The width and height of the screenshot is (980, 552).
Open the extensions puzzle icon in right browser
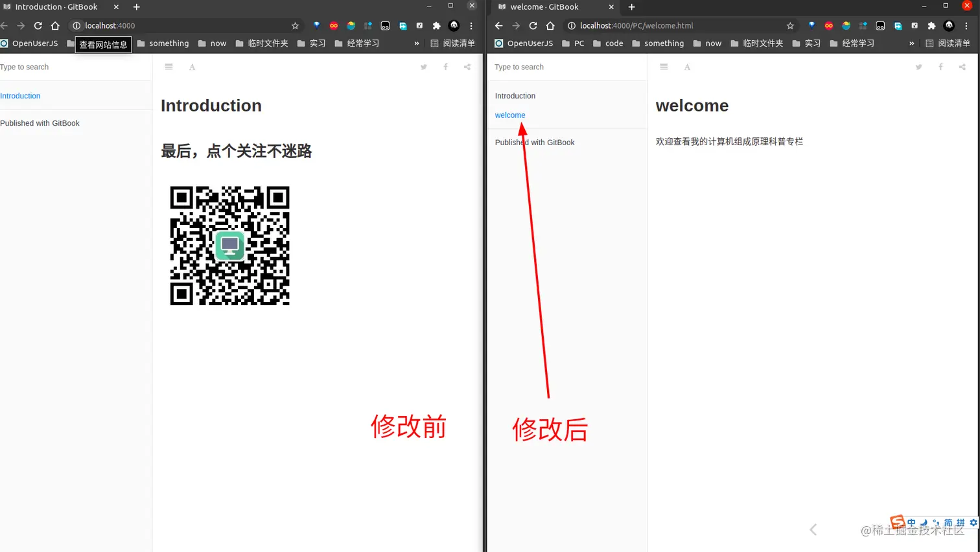tap(931, 26)
